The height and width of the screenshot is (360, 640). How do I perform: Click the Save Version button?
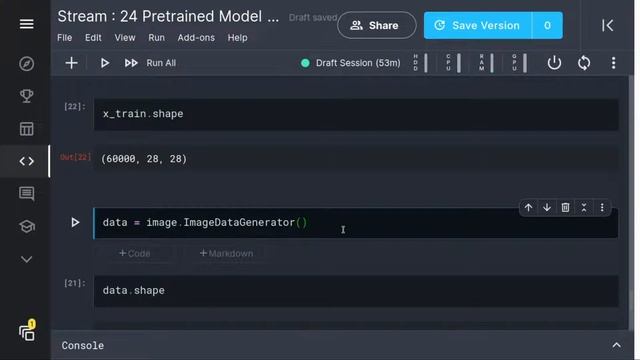tap(478, 25)
